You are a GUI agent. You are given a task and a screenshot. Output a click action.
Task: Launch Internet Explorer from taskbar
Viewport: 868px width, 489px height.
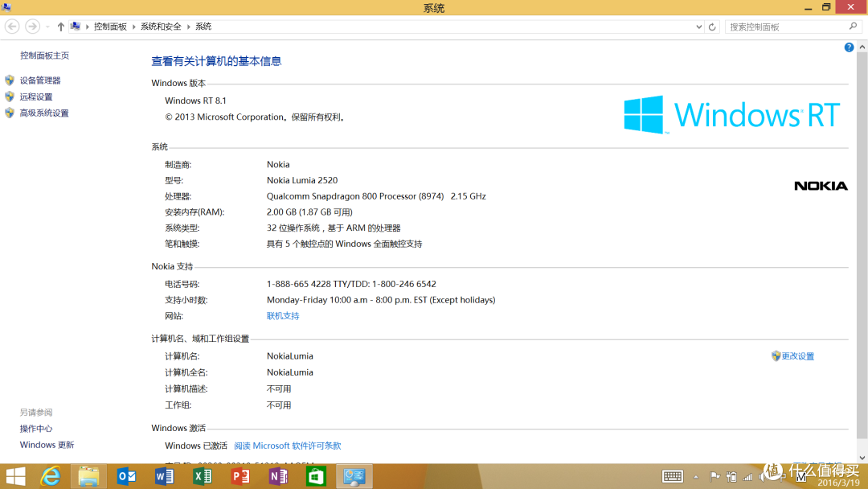point(51,476)
